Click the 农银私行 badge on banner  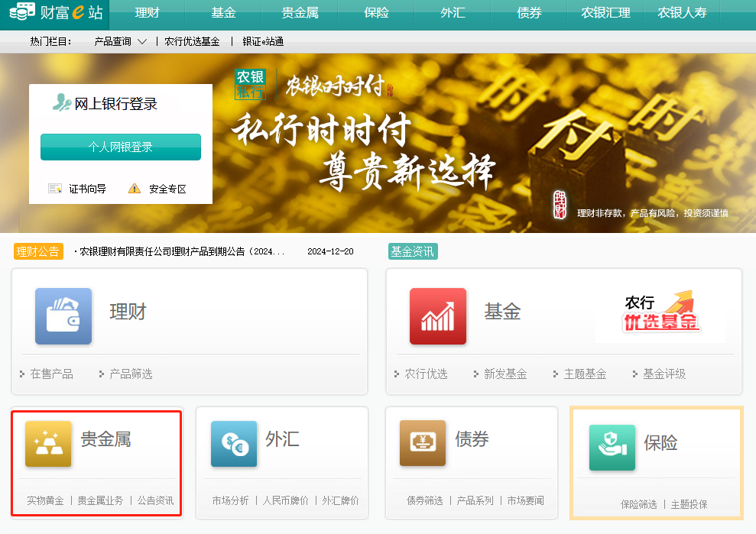[250, 84]
